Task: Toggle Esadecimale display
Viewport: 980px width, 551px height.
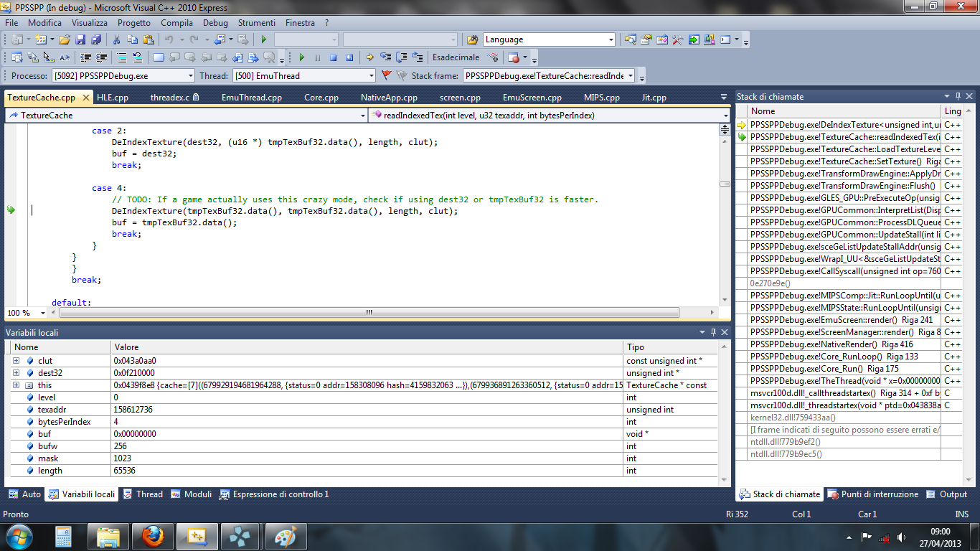Action: [456, 57]
